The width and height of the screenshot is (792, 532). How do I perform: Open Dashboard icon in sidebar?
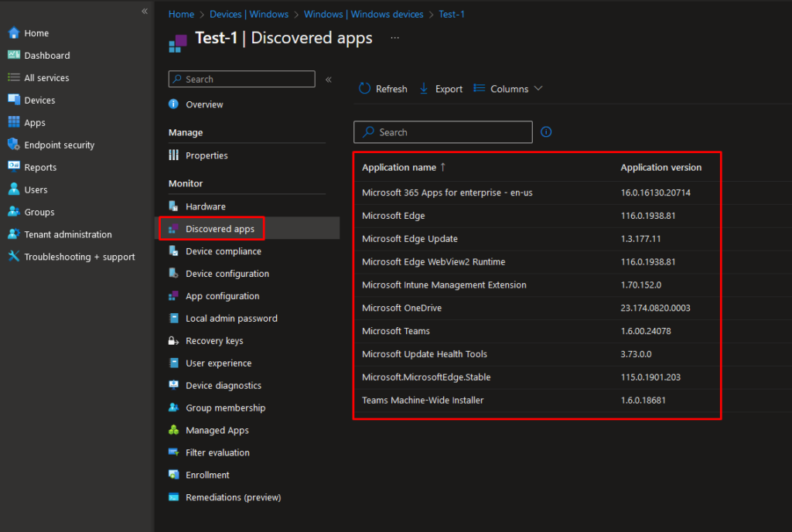(x=14, y=55)
